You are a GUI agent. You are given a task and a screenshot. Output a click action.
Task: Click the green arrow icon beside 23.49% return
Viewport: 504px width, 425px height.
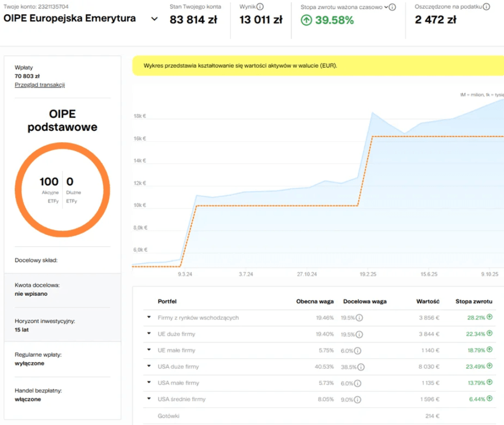[490, 366]
